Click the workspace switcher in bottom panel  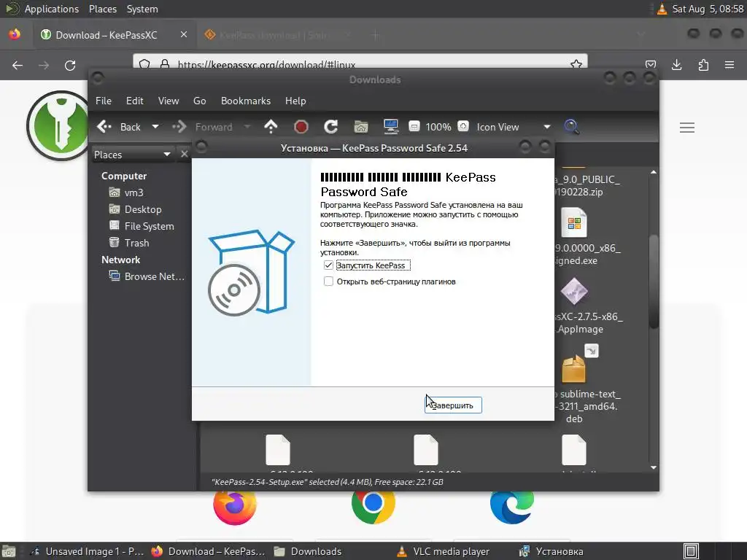[x=691, y=551]
